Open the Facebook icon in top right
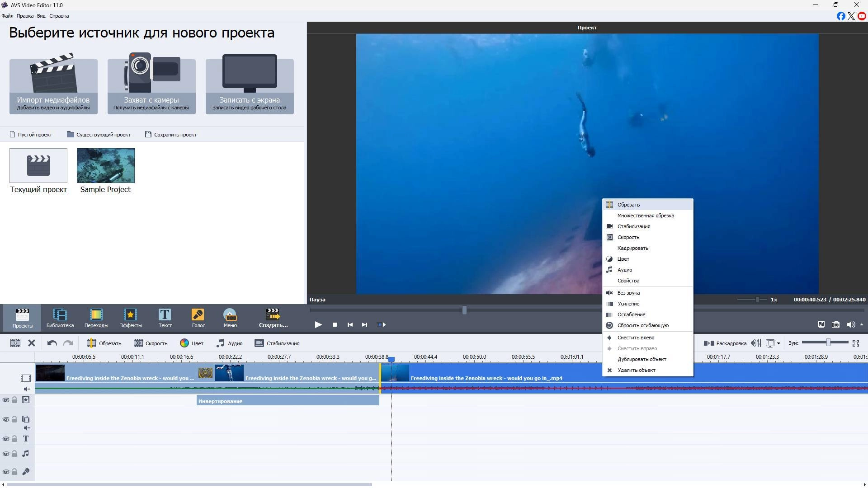Screen dimensions: 868x488 840,16
